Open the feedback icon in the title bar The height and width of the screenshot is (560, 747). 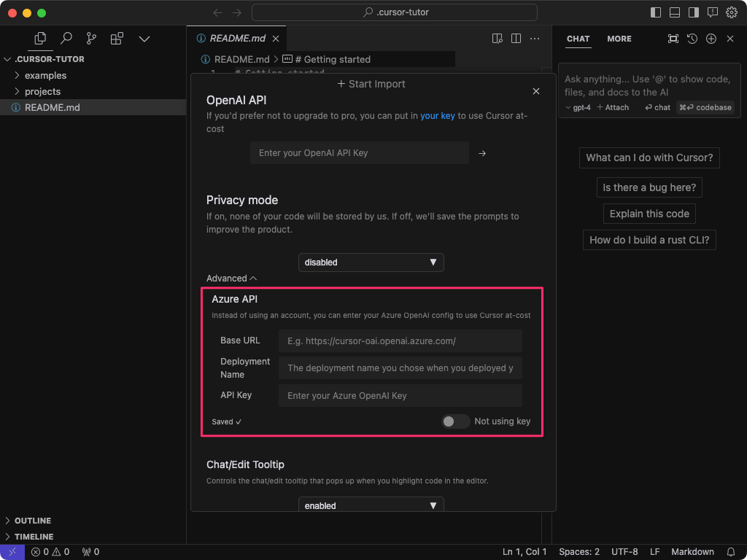click(x=713, y=12)
